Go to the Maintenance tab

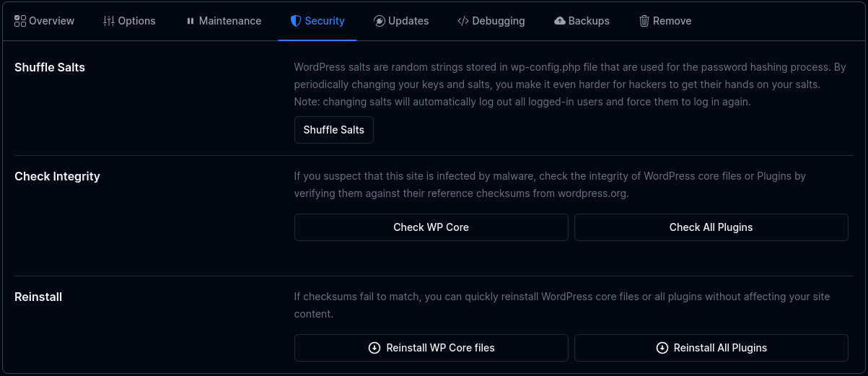point(224,21)
